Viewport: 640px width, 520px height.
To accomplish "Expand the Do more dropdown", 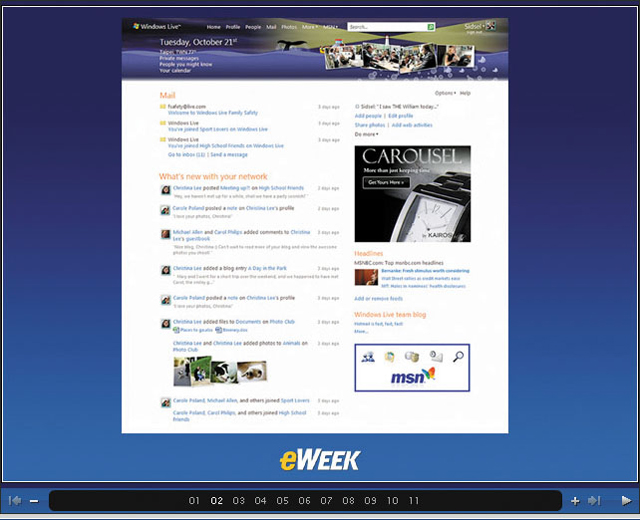I will pyautogui.click(x=366, y=133).
